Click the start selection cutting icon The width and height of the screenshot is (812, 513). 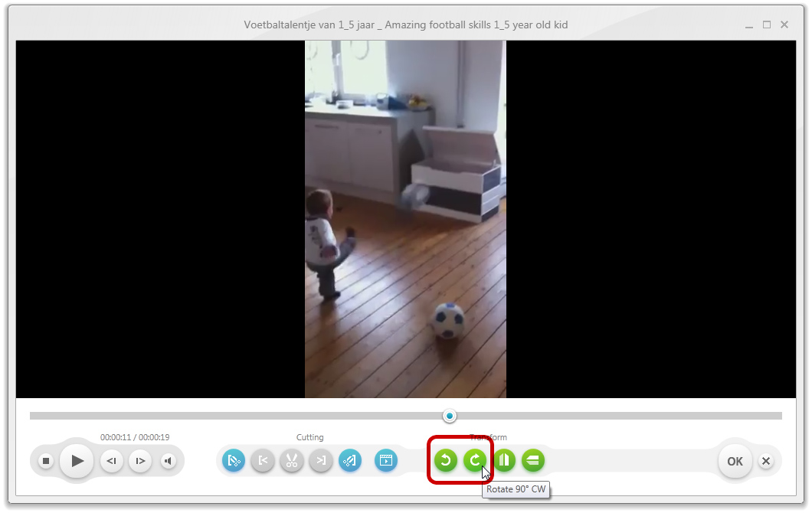pos(234,460)
